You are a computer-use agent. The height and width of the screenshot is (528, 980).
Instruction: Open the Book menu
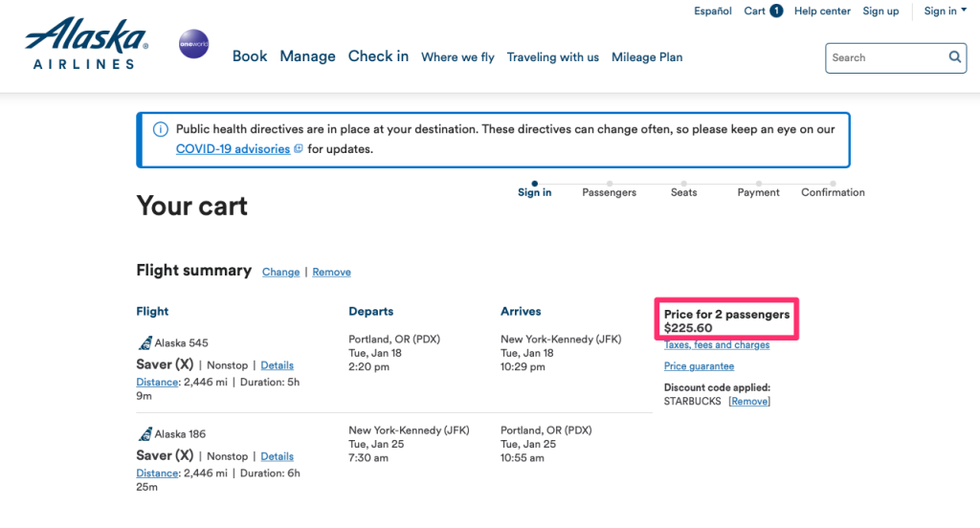[250, 56]
